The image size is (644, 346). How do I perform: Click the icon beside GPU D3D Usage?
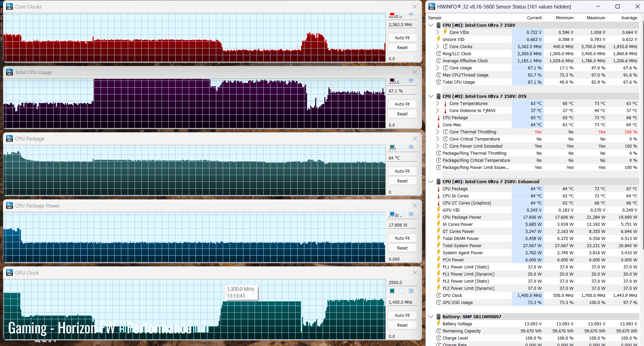439,302
